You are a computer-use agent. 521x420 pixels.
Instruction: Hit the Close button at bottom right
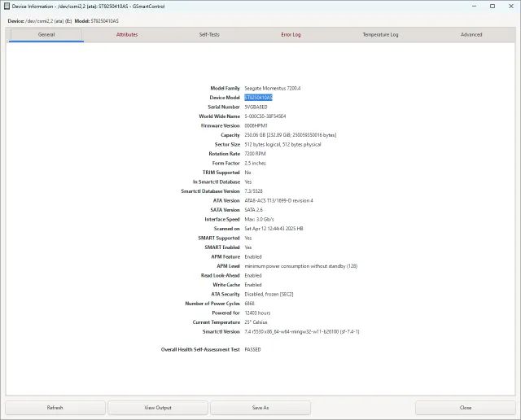pyautogui.click(x=465, y=408)
